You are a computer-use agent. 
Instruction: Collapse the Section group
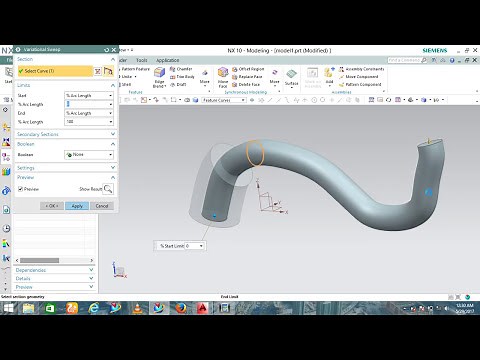click(x=113, y=59)
